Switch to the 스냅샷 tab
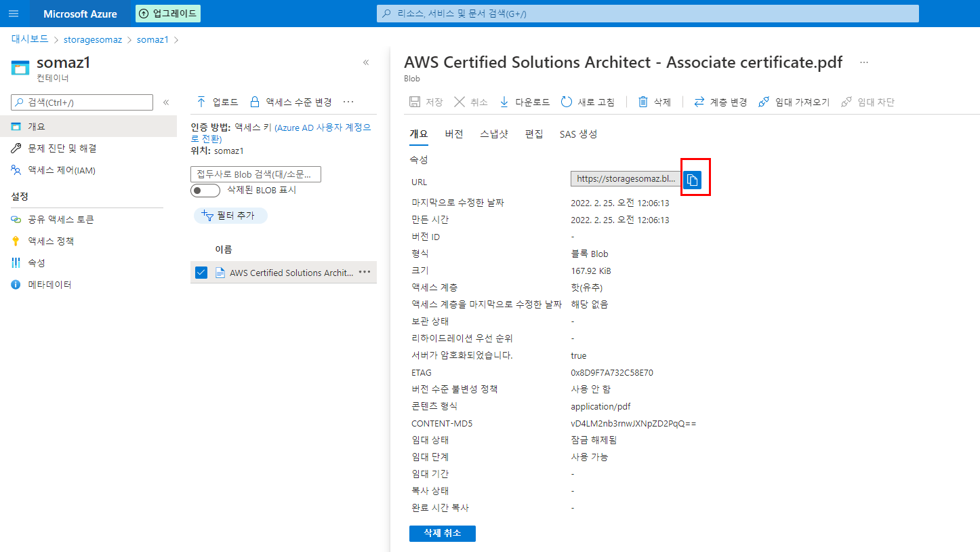This screenshot has height=552, width=980. coord(494,134)
